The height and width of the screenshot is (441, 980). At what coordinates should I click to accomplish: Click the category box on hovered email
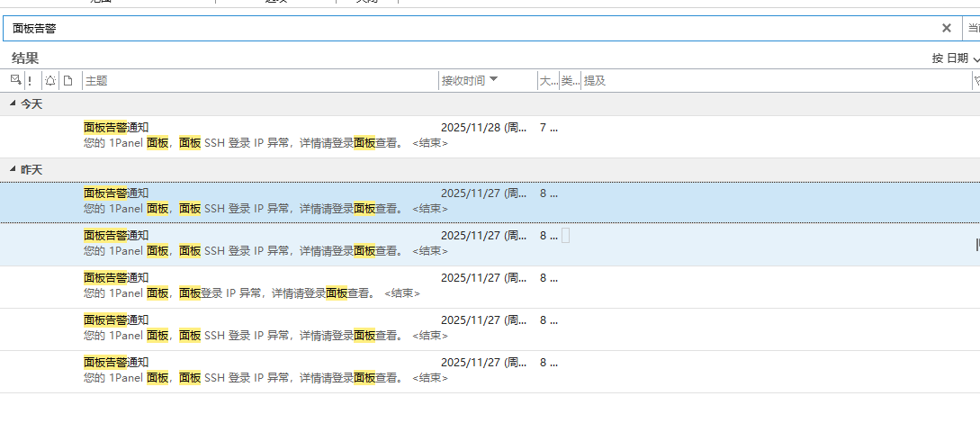coord(566,236)
